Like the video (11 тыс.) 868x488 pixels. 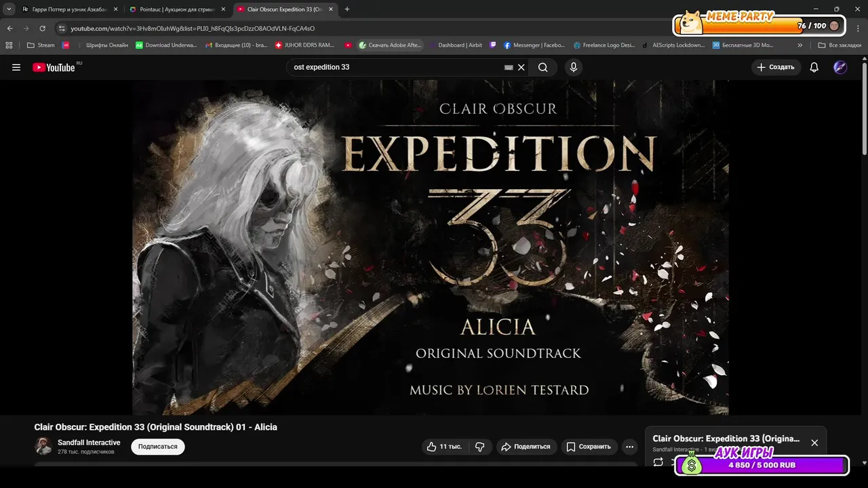(444, 447)
